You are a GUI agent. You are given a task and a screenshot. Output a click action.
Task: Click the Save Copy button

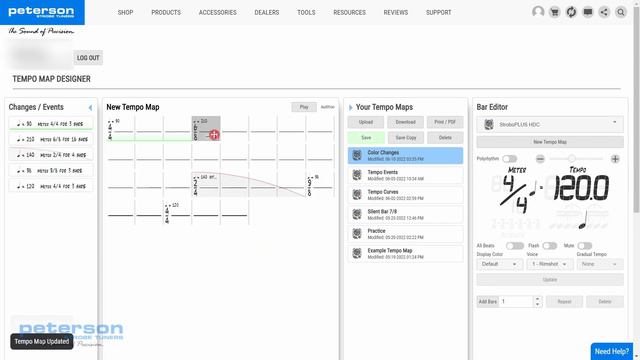tap(405, 138)
